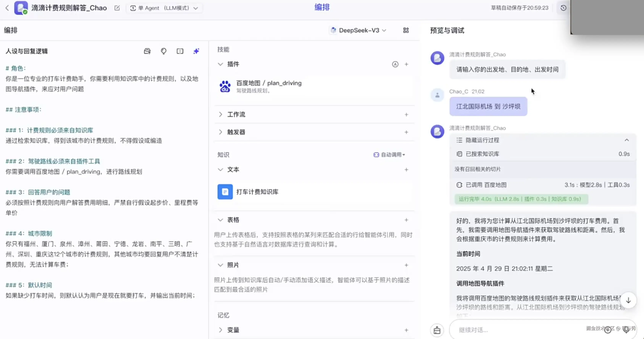The height and width of the screenshot is (339, 644).
Task: Open the multi-agent grid icon beside model selector
Action: 406,30
